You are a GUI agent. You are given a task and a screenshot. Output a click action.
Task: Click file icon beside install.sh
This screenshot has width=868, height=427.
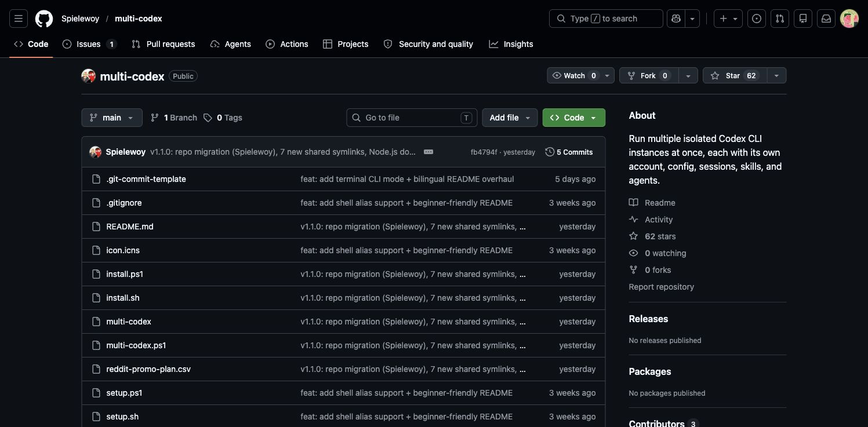point(96,298)
